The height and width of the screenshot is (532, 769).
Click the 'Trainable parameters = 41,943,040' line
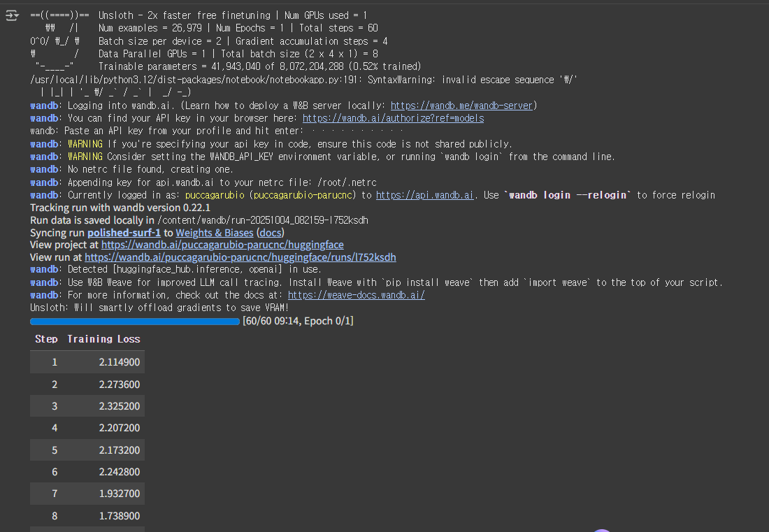coord(260,66)
